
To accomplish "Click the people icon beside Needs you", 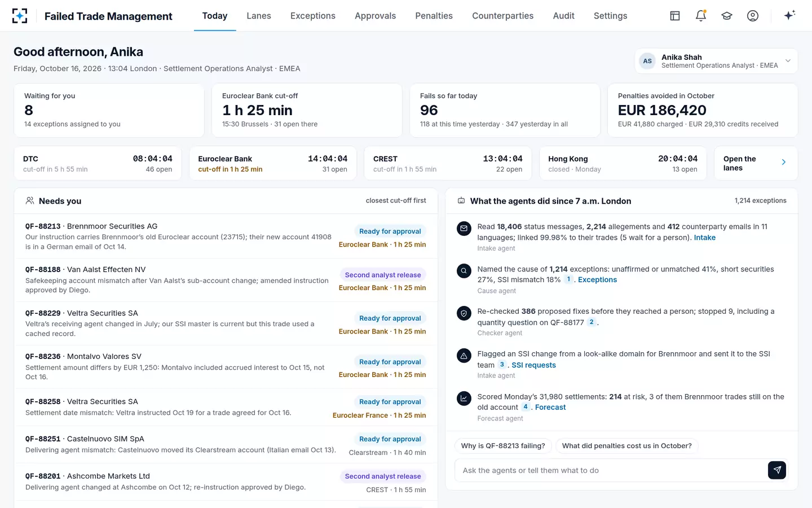I will pos(30,200).
